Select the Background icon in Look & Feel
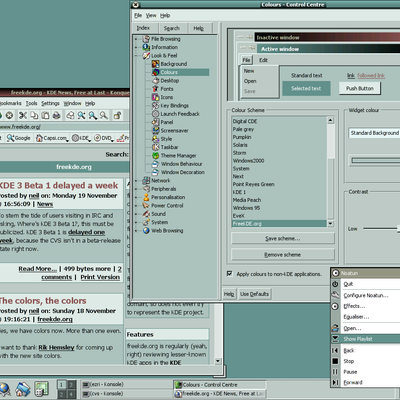Viewport: 400px width, 400px height. 156,64
